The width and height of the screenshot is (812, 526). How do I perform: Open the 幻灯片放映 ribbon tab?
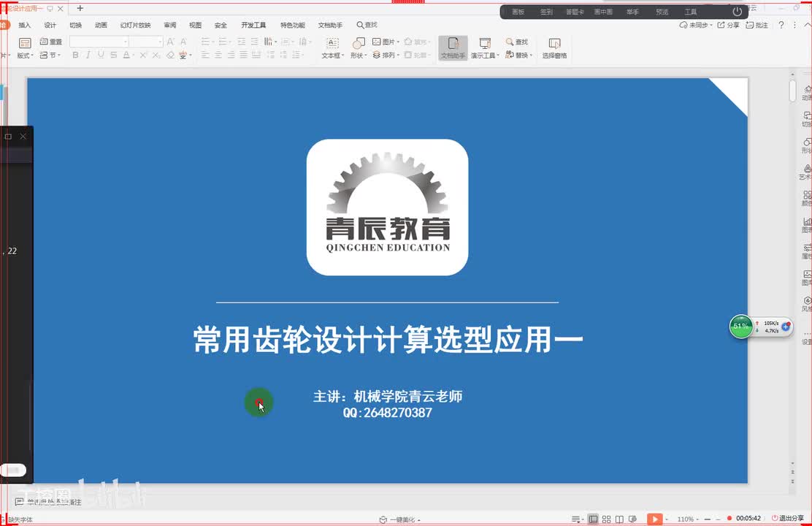[x=136, y=25]
